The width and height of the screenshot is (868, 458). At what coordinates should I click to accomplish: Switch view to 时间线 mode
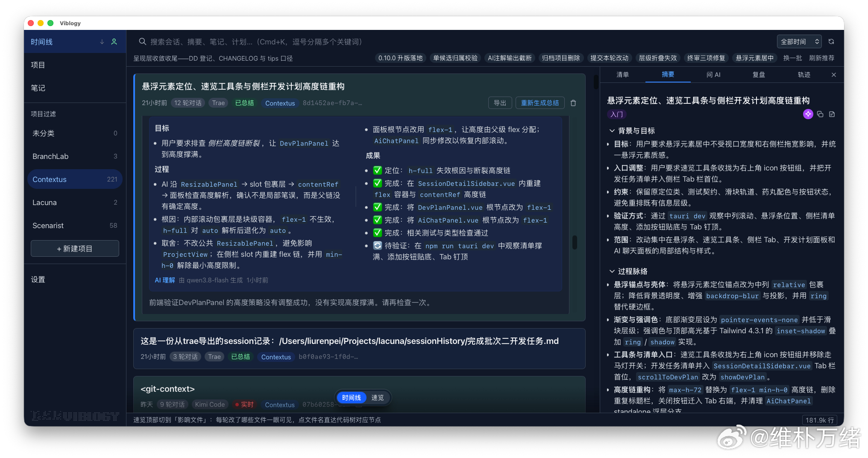tap(352, 398)
